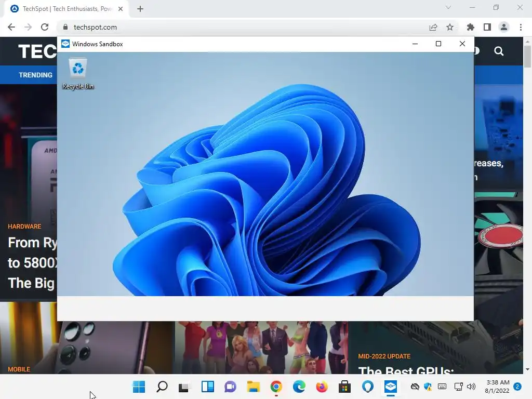
Task: Open Chrome profile avatar
Action: (x=504, y=27)
